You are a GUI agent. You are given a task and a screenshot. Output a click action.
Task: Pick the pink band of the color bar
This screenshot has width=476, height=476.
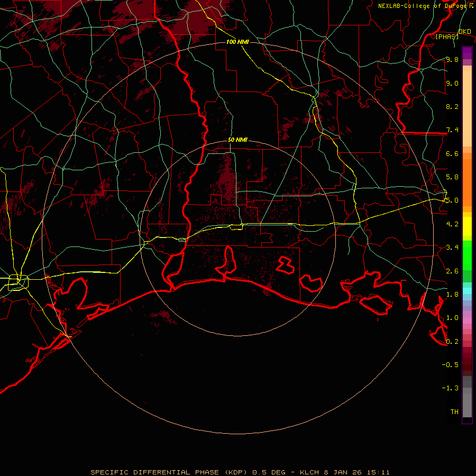coord(467,321)
